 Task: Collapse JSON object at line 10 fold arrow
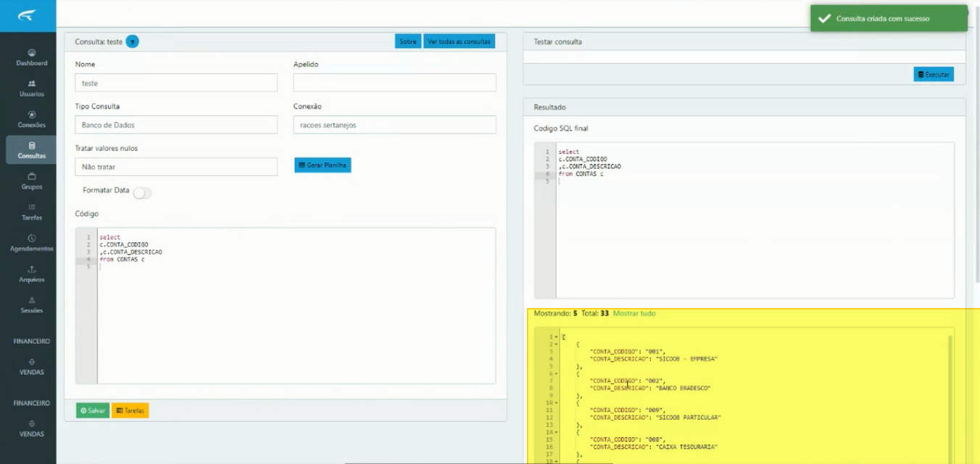pyautogui.click(x=556, y=402)
